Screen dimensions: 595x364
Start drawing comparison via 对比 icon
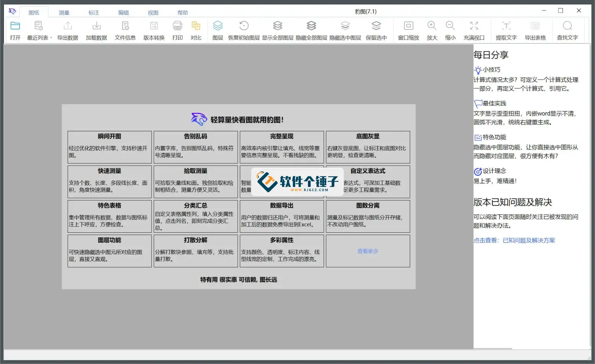tap(196, 30)
